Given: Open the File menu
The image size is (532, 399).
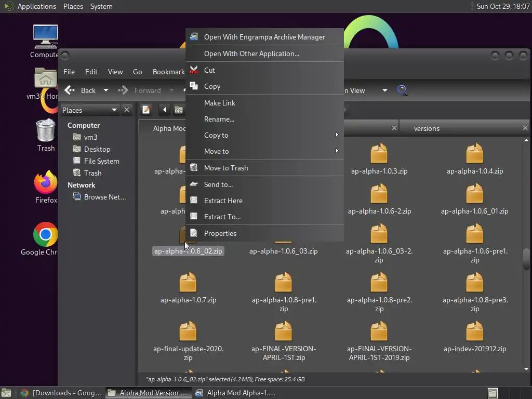Looking at the screenshot, I should 69,72.
